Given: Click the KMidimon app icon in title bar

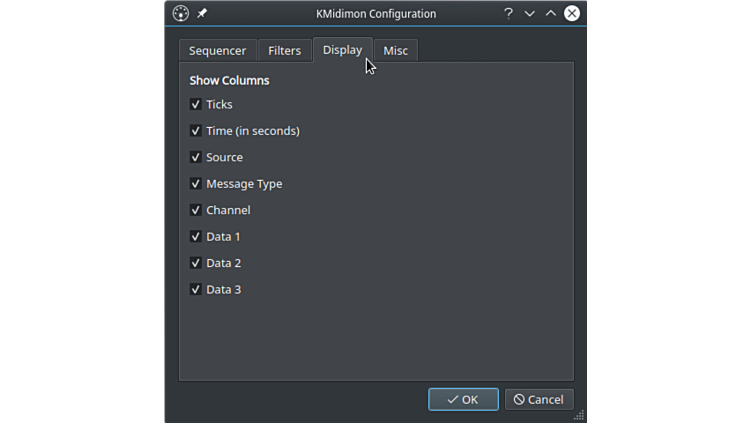Looking at the screenshot, I should point(181,13).
